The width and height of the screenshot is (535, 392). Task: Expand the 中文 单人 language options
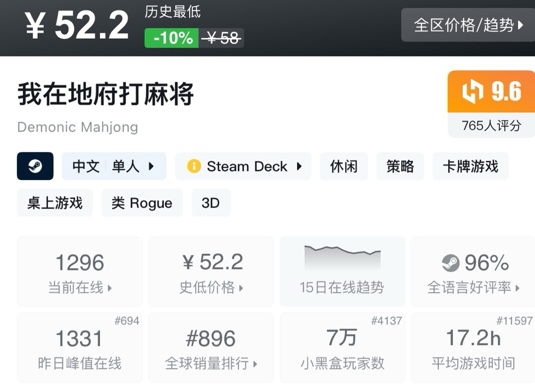[114, 166]
